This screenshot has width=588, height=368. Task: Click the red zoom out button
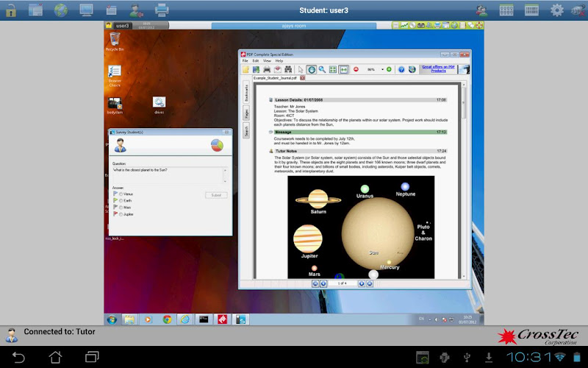(x=356, y=69)
